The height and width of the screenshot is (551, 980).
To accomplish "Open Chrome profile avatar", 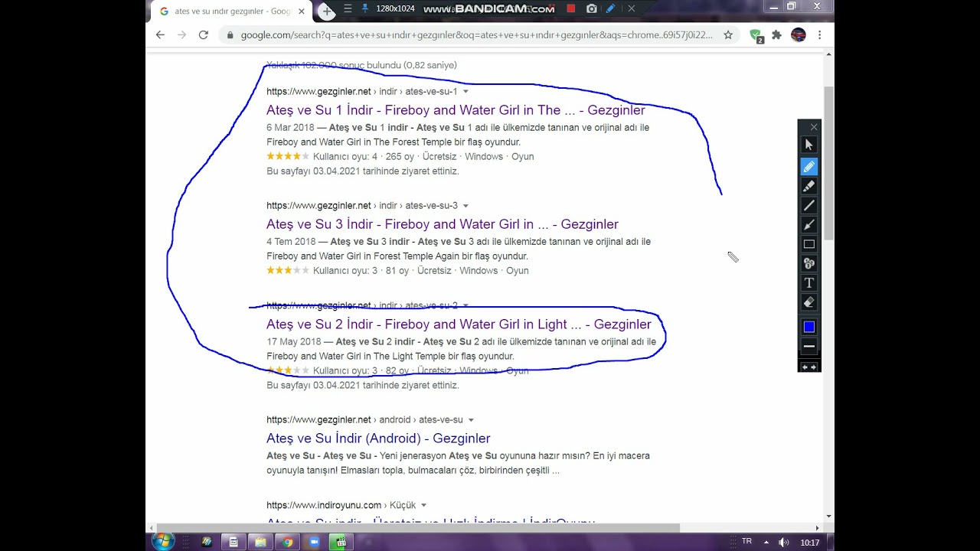I will pos(798,34).
